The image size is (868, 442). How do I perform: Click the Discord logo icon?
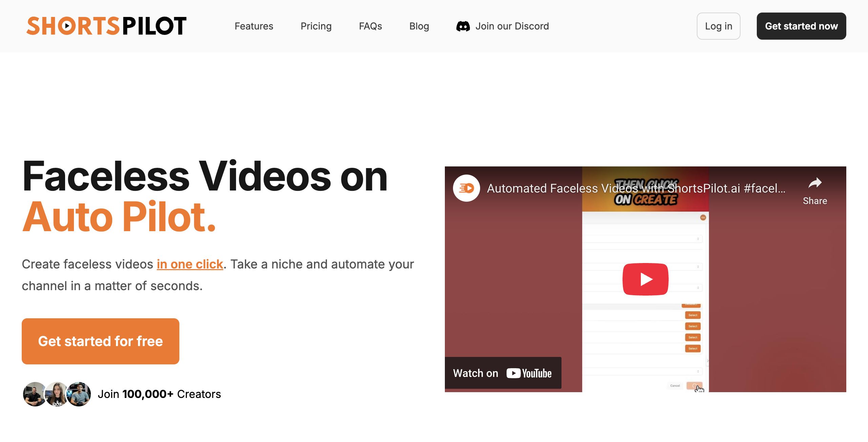[x=463, y=26]
